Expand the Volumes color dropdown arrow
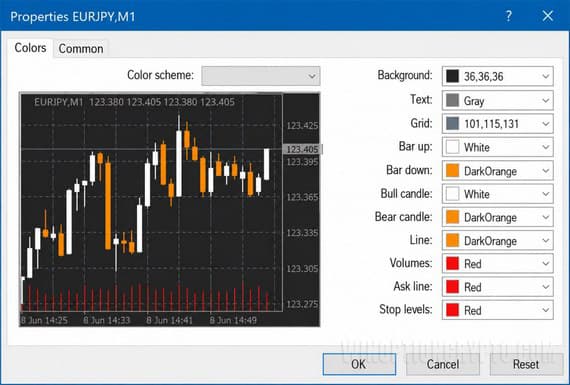 click(545, 264)
